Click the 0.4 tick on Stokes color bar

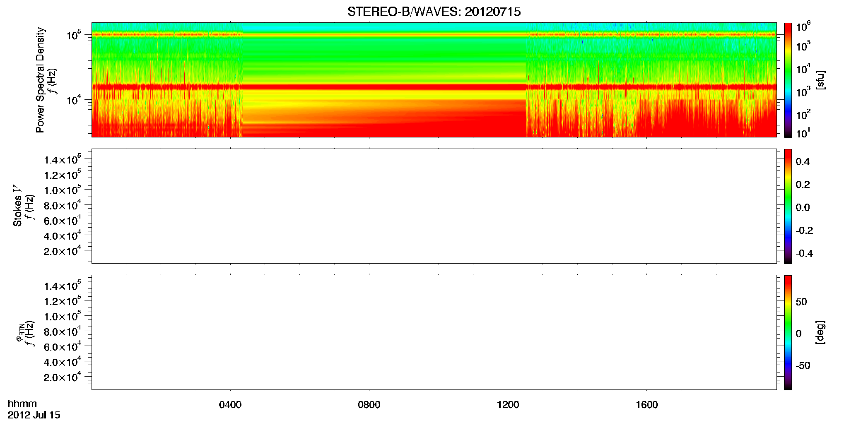(803, 162)
